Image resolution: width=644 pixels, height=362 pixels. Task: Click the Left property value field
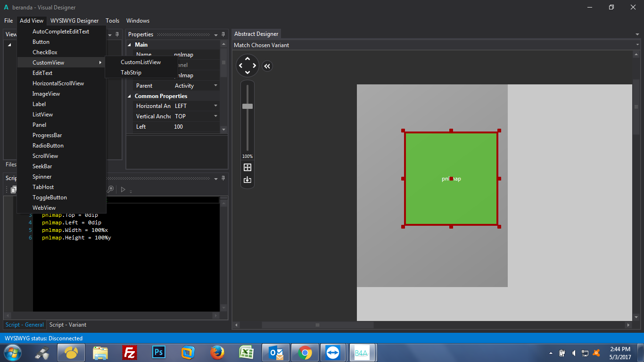[193, 127]
